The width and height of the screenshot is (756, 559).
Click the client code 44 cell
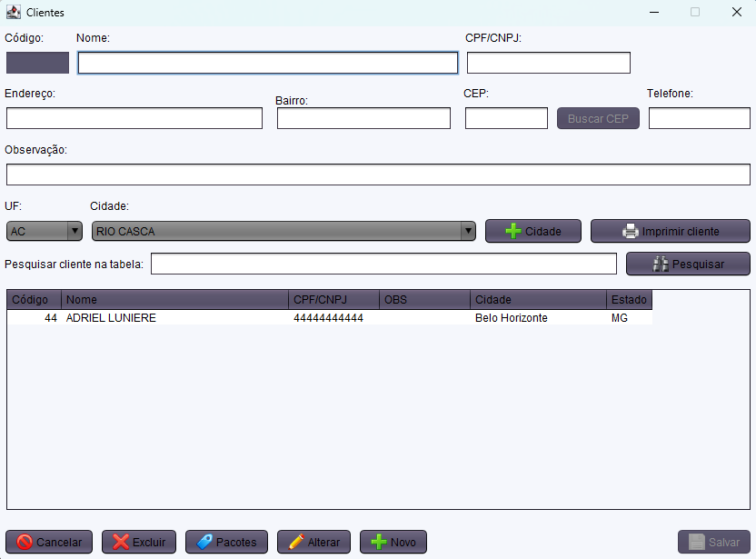point(35,318)
